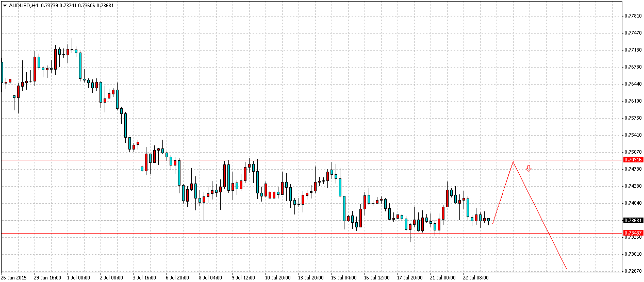The height and width of the screenshot is (282, 644).
Task: Click the 9 Jul 12:00 time label
Action: (243, 277)
